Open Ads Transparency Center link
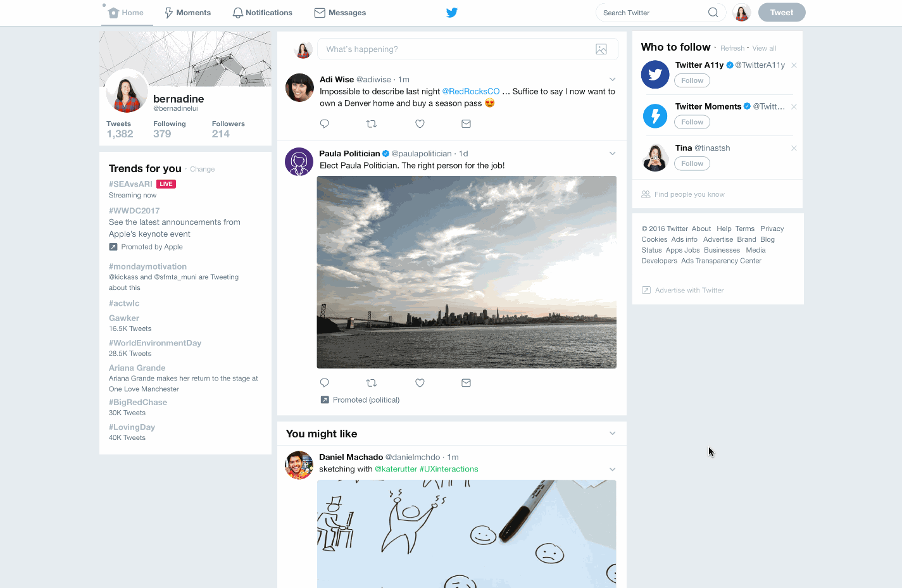902x588 pixels. point(721,261)
